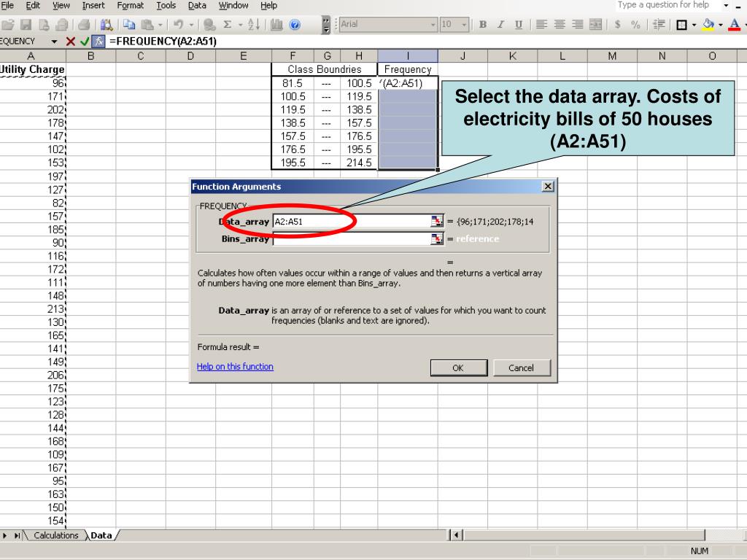
Task: Click the Fill Color paint bucket
Action: tap(708, 25)
